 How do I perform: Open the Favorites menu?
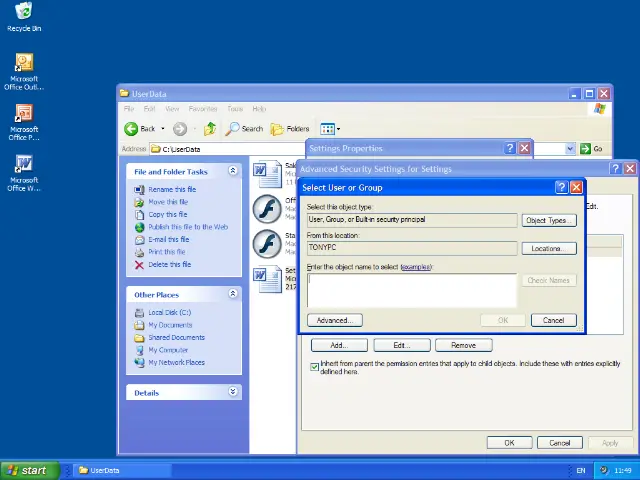(x=203, y=109)
